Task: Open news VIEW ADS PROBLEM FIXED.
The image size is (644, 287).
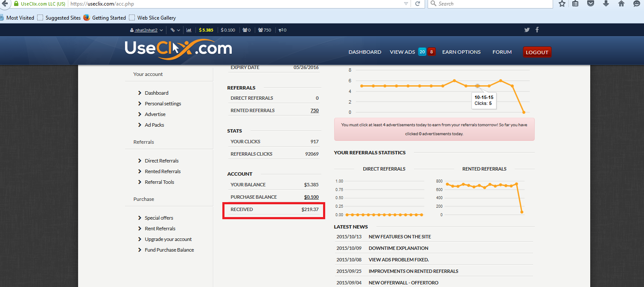Action: [399, 260]
